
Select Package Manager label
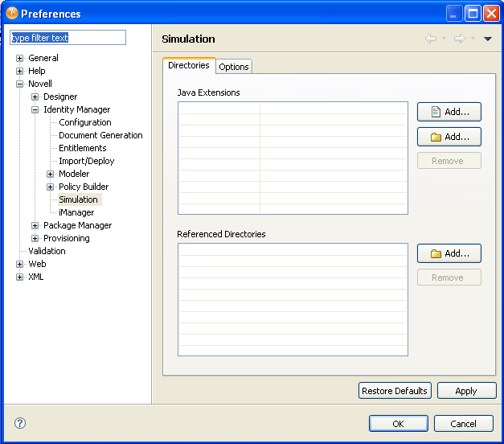point(78,225)
